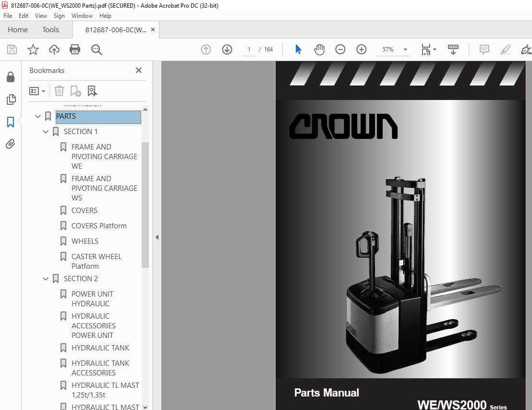Viewport: 532px width, 410px height.
Task: Go to next page arrow
Action: coord(227,50)
